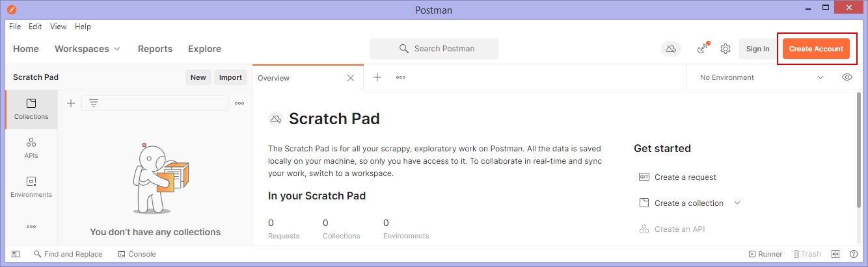Open the File menu
This screenshot has height=267, width=868.
[15, 27]
